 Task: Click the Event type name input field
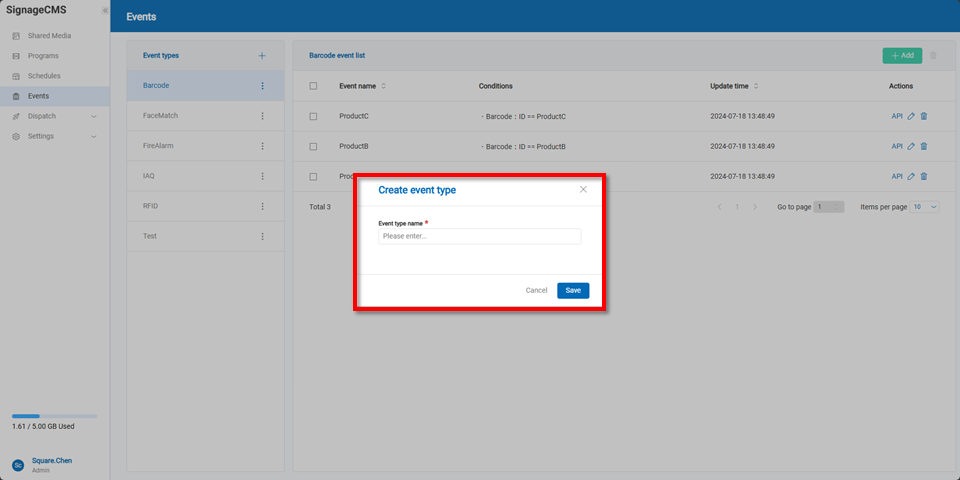pos(479,237)
